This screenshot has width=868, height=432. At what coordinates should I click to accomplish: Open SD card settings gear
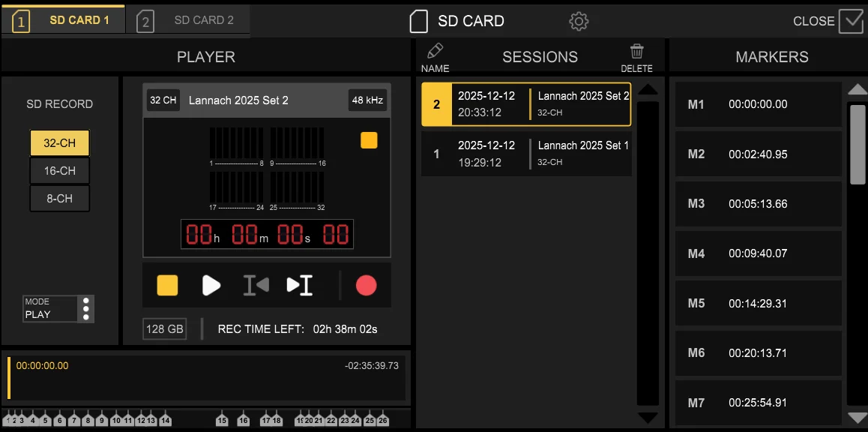click(x=579, y=21)
